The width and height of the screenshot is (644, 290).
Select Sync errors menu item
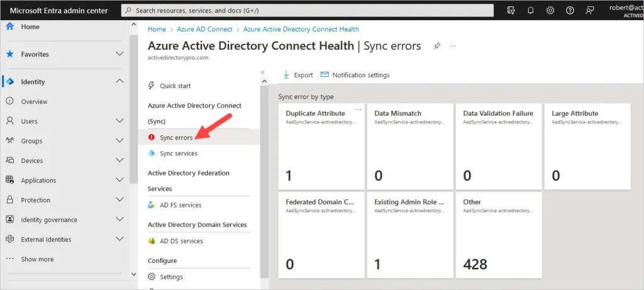point(199,138)
